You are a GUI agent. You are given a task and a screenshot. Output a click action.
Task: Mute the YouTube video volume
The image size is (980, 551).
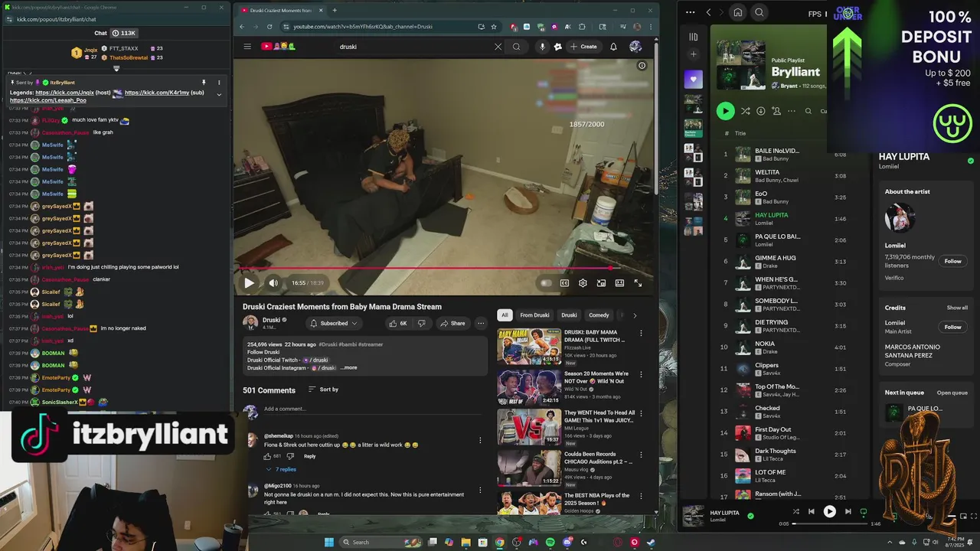(273, 283)
